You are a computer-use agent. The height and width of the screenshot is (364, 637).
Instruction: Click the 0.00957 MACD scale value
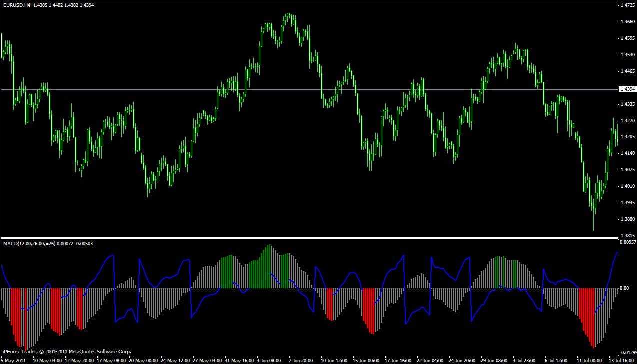[627, 242]
